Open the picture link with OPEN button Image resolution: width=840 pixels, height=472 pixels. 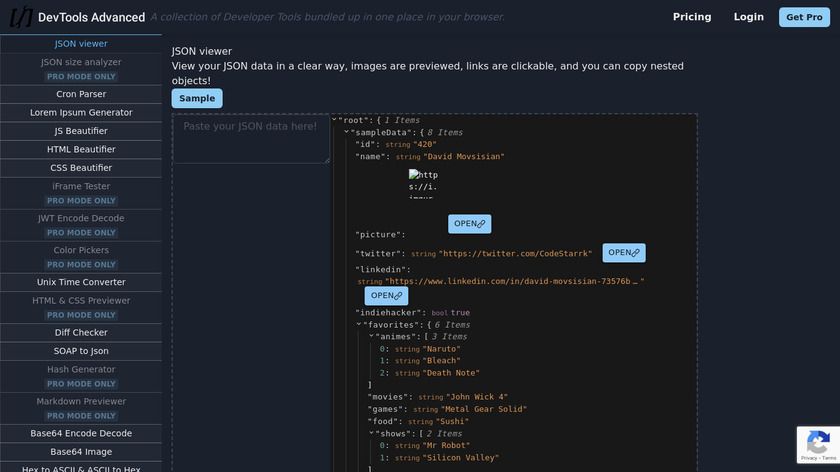click(469, 224)
